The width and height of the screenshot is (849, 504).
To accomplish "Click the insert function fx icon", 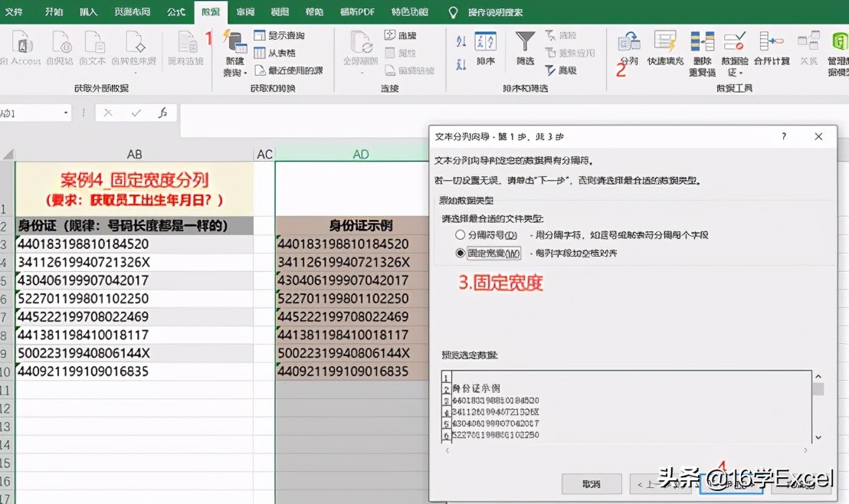I will click(x=162, y=113).
